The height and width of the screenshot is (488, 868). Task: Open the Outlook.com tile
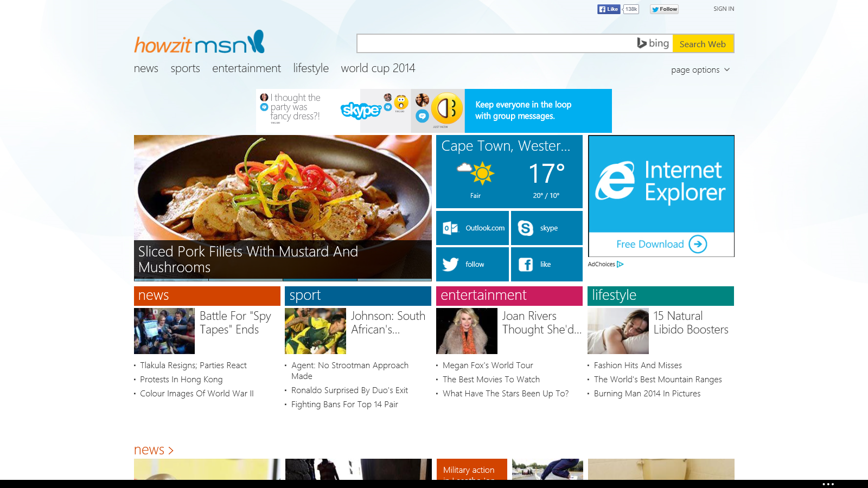point(473,228)
